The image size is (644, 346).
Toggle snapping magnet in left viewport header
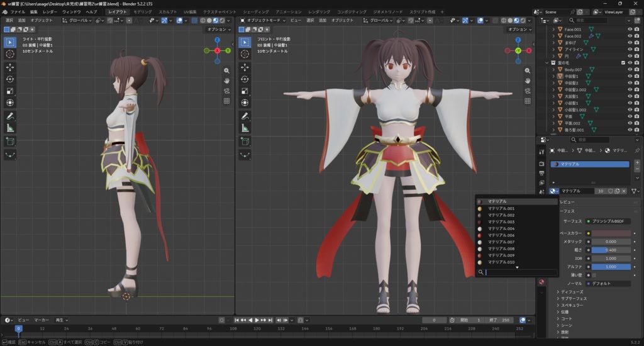[109, 20]
